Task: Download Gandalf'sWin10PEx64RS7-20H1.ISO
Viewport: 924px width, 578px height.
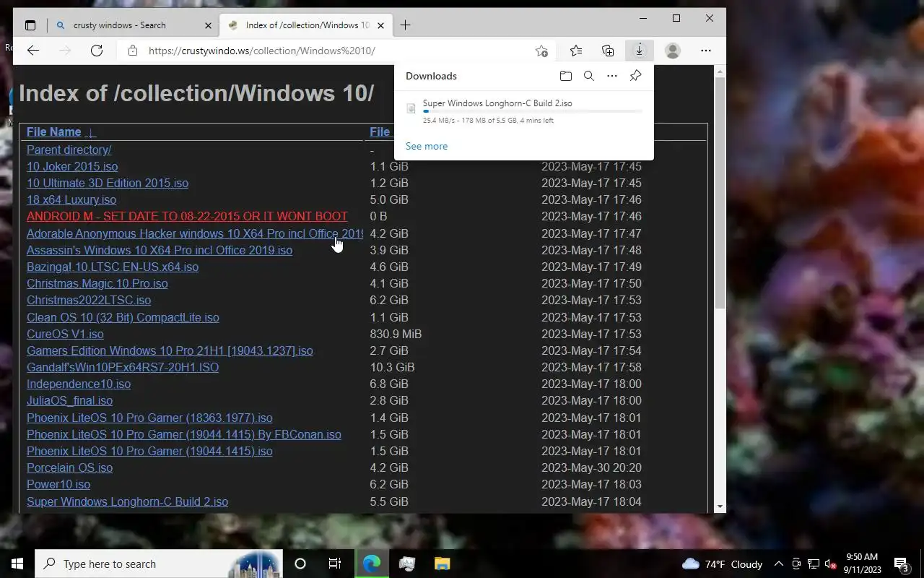Action: 123,367
